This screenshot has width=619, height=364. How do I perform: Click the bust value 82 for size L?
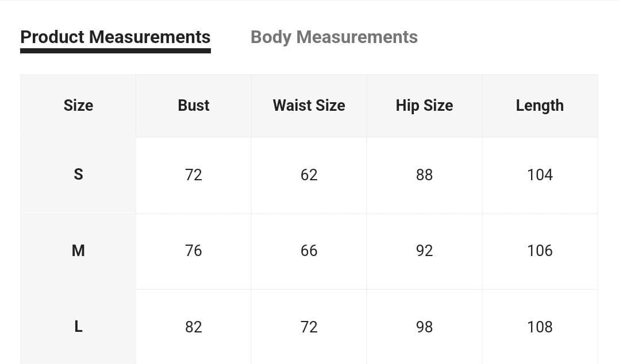(x=194, y=327)
